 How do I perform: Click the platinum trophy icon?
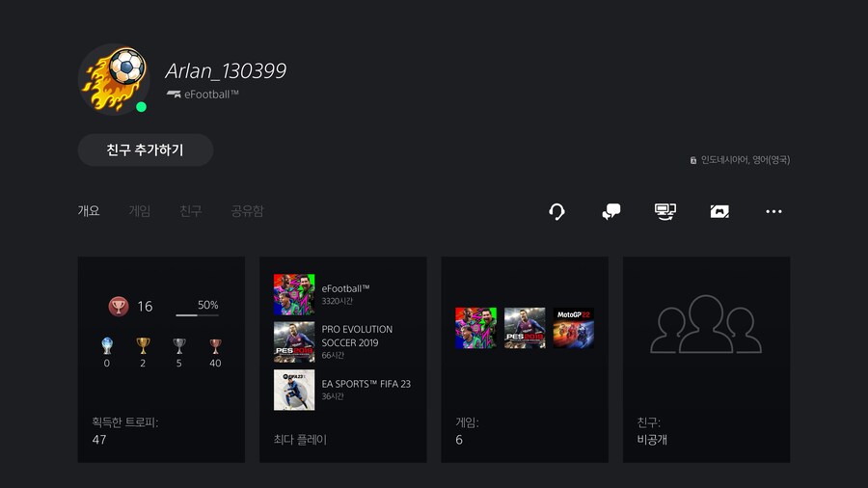coord(106,345)
